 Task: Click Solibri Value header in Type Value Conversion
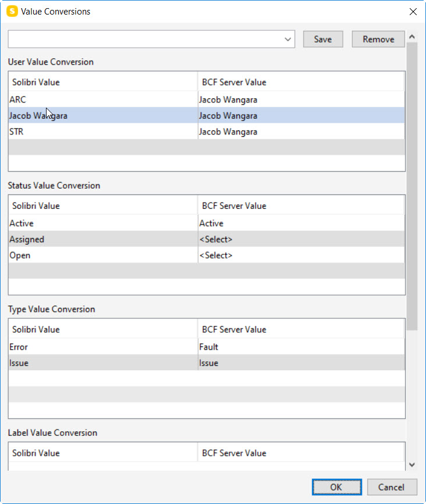click(x=103, y=329)
